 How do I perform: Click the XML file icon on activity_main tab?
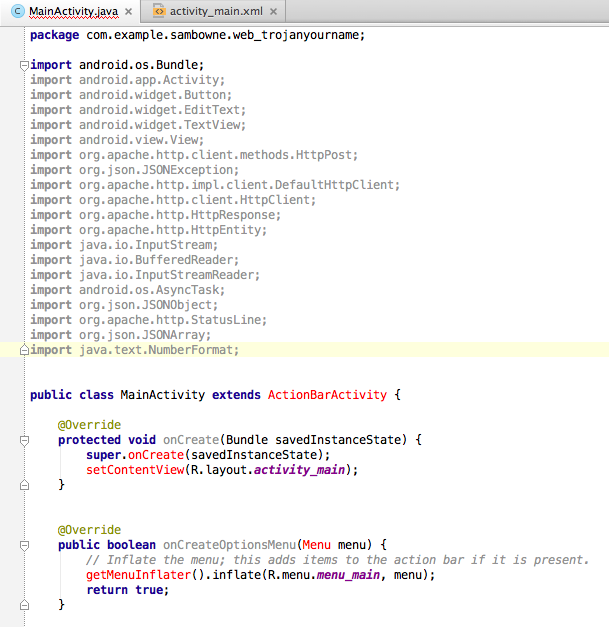159,11
